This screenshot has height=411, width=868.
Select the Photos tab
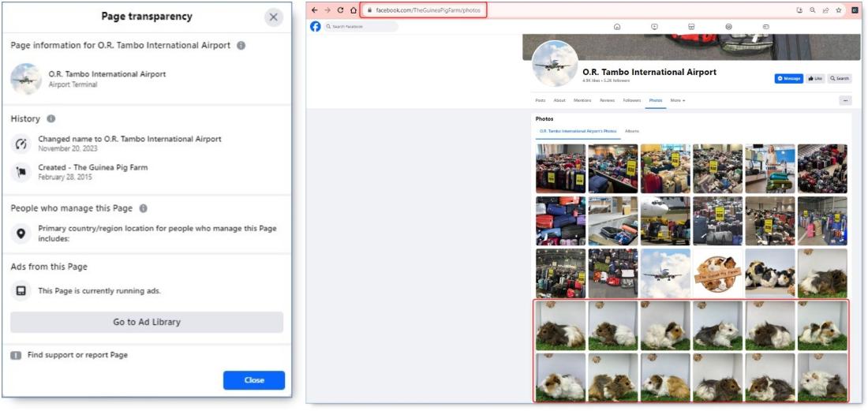coord(656,101)
